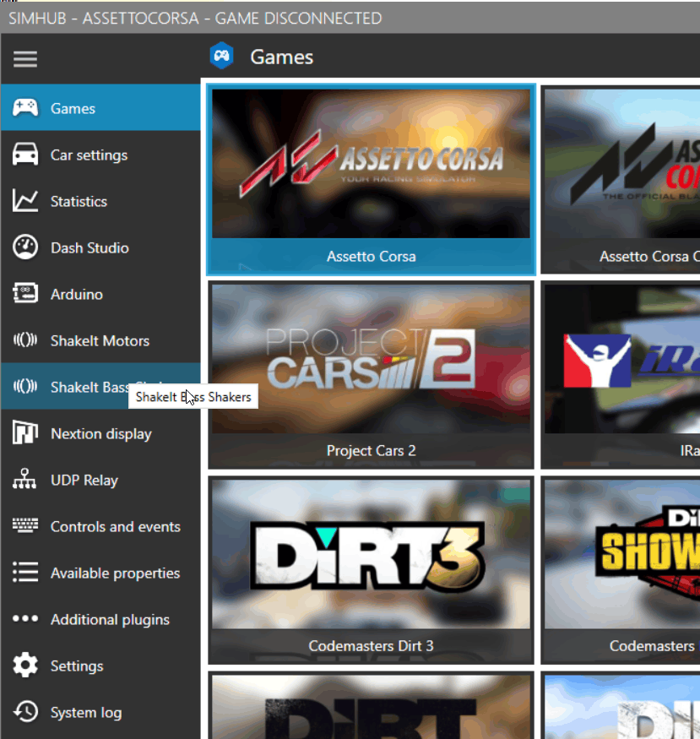Show the Available properties label

tap(116, 573)
